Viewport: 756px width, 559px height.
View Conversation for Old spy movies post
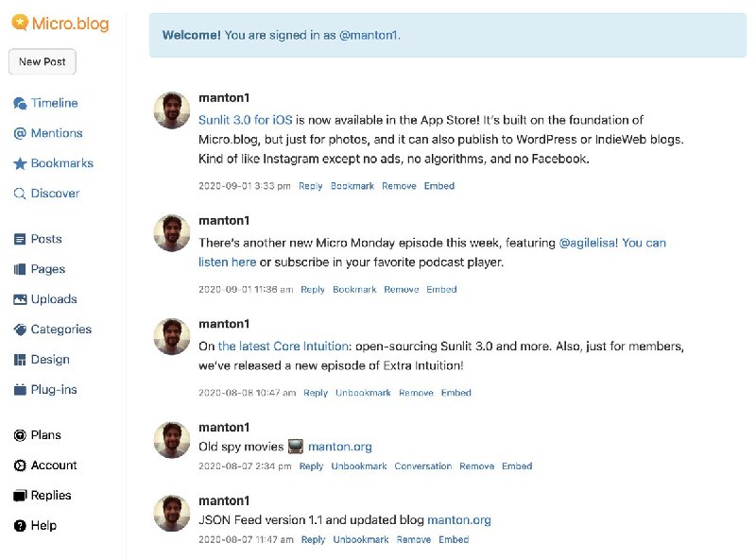(x=422, y=466)
